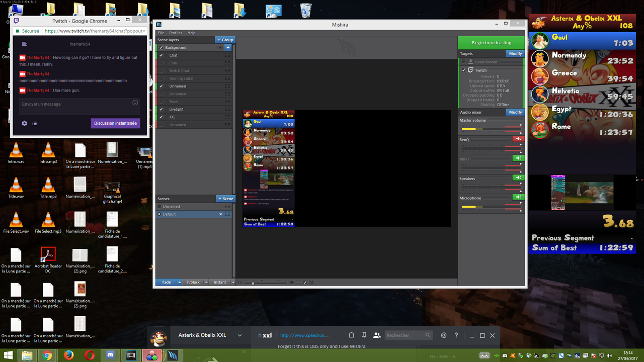The height and width of the screenshot is (362, 644).
Task: Select the Unnamed scene in Scenes list
Action: tap(194, 206)
